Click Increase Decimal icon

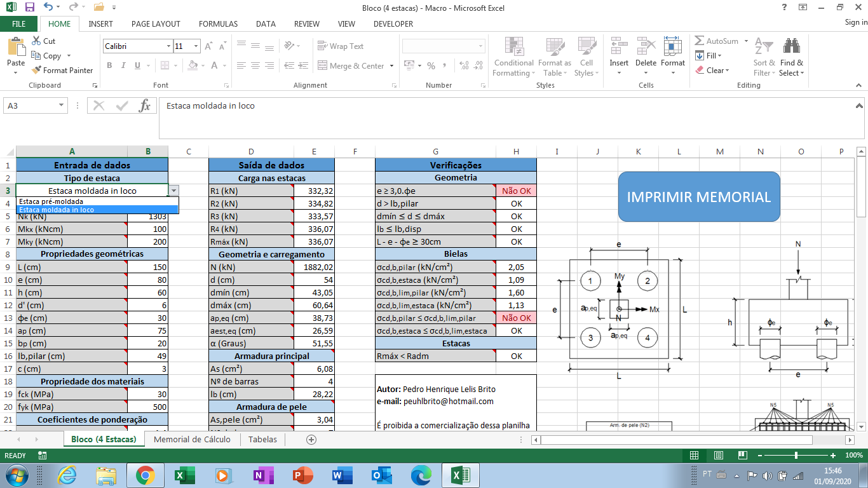pyautogui.click(x=464, y=65)
